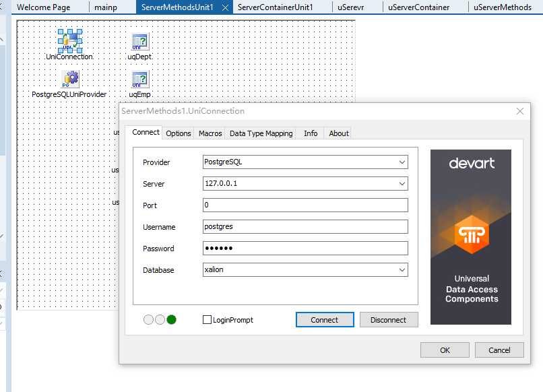Expand the Database dropdown list
Viewport: 543px width, 392px height.
tap(402, 270)
